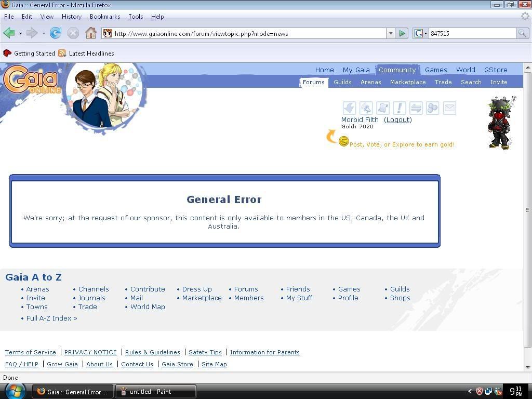This screenshot has width=532, height=399.
Task: Click the red shield security tray icon
Action: coord(479,392)
